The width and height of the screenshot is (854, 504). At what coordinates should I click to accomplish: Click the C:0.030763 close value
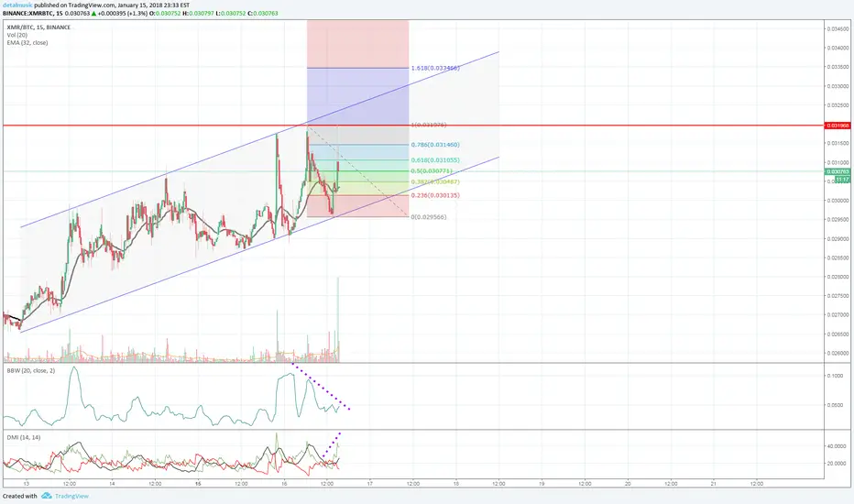(x=262, y=13)
